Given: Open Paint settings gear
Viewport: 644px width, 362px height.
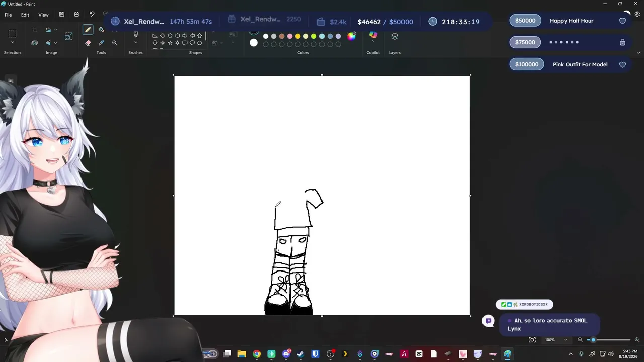Looking at the screenshot, I should click(x=637, y=15).
